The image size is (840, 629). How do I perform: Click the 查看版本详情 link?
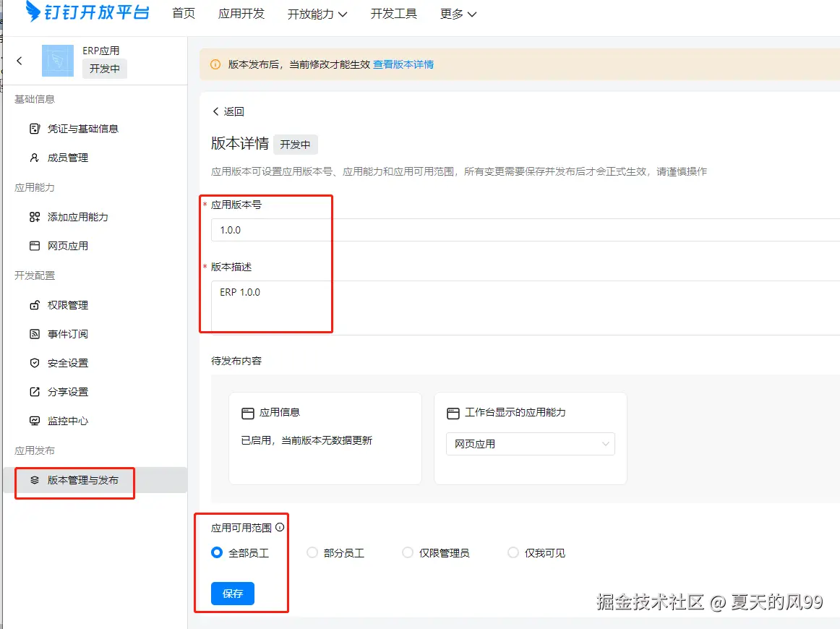coord(403,64)
